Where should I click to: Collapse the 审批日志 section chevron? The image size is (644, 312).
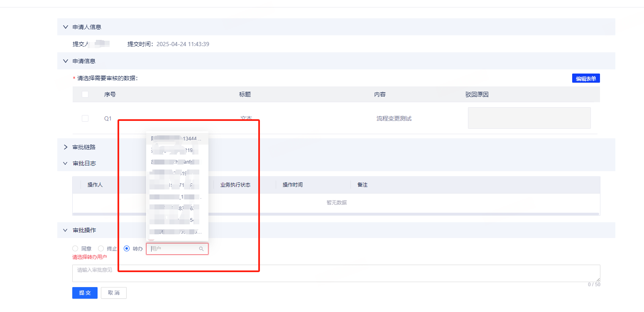65,163
